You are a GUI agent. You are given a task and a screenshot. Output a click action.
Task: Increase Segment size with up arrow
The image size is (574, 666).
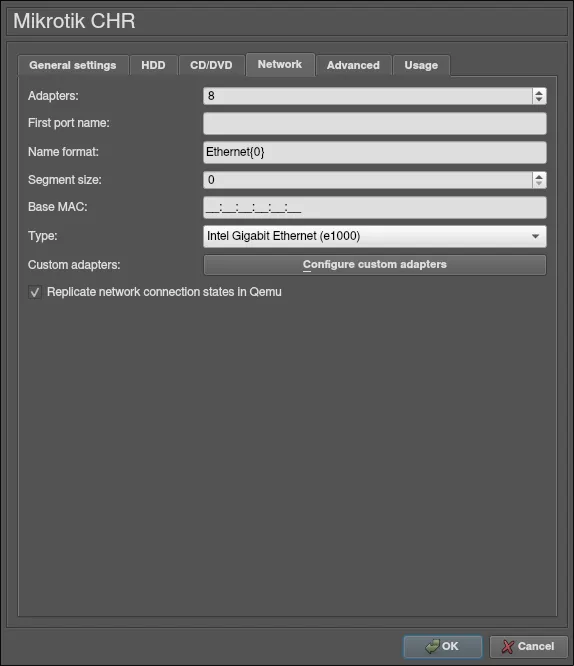(x=539, y=176)
